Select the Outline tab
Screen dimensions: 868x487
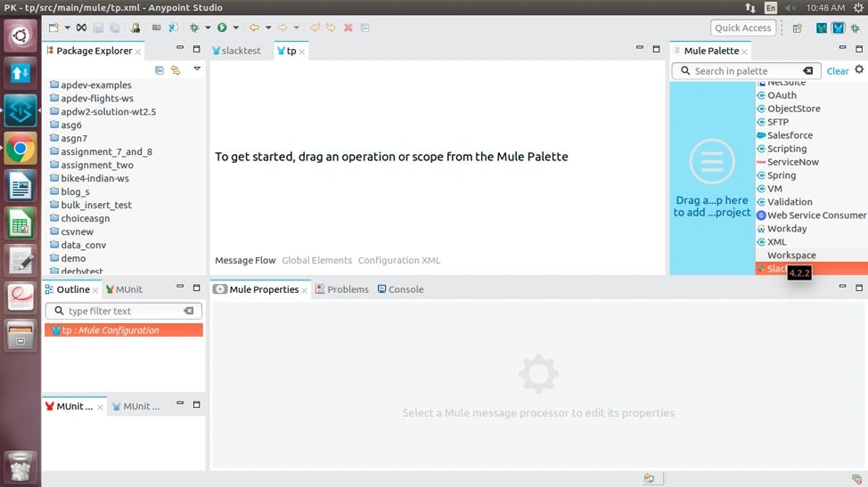coord(71,289)
